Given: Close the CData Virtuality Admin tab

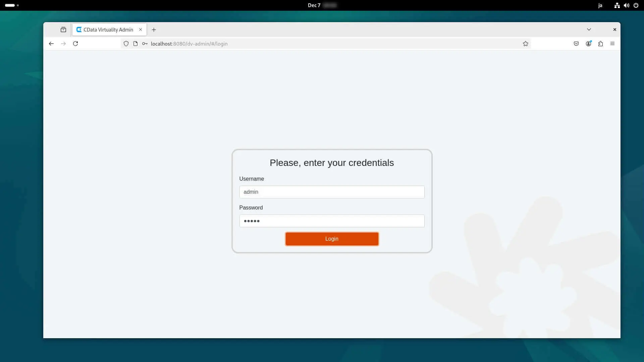Looking at the screenshot, I should (141, 29).
